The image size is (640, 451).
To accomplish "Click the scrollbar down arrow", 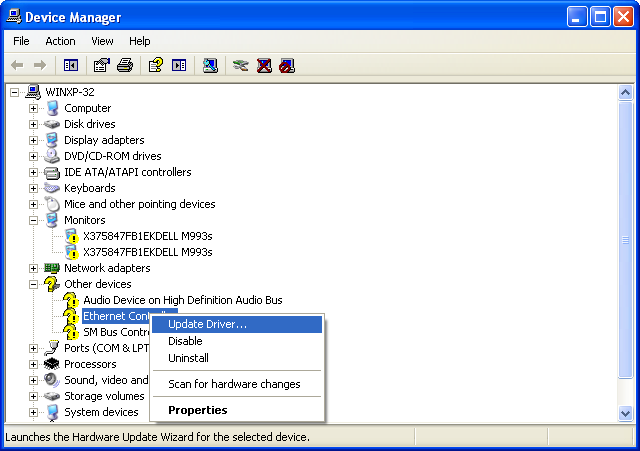I will pyautogui.click(x=626, y=413).
